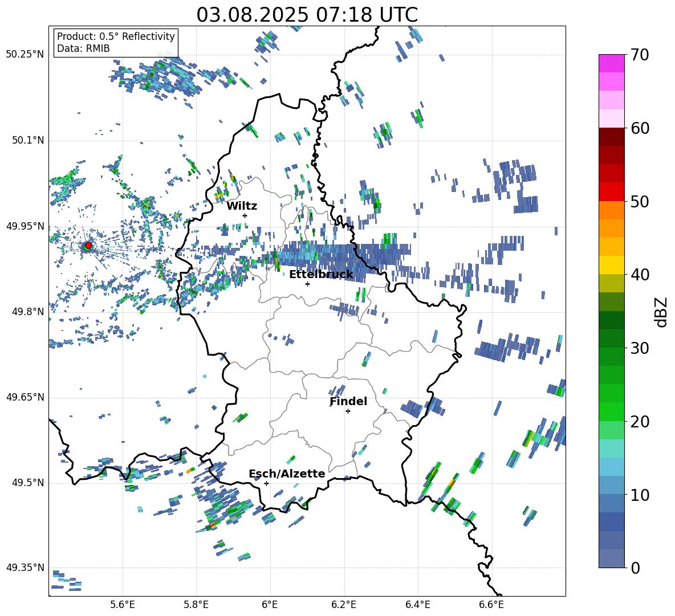675x616 pixels.
Task: Click the 5.8°E longitude label
Action: 196,605
